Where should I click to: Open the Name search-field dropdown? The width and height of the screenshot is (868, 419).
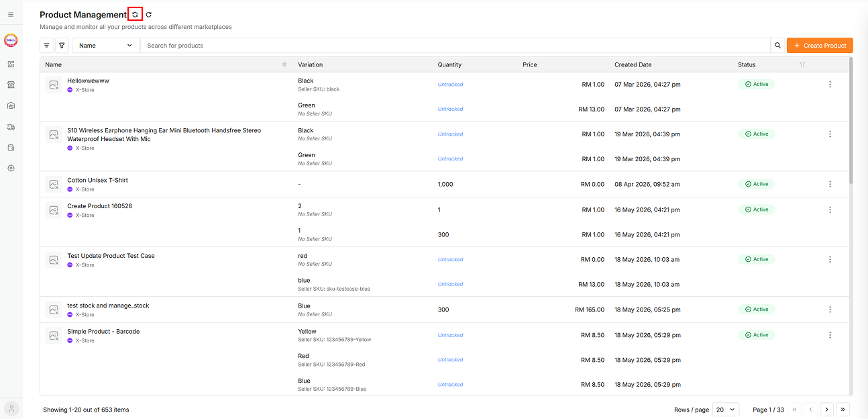[106, 46]
